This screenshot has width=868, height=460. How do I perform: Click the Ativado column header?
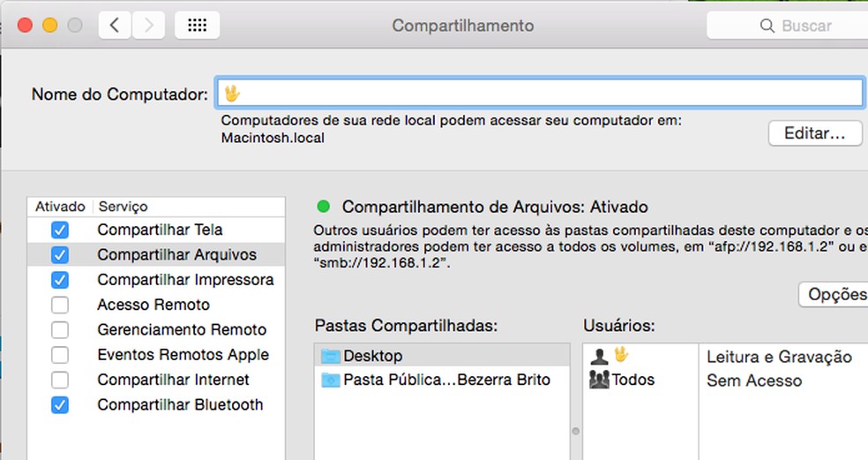[60, 207]
